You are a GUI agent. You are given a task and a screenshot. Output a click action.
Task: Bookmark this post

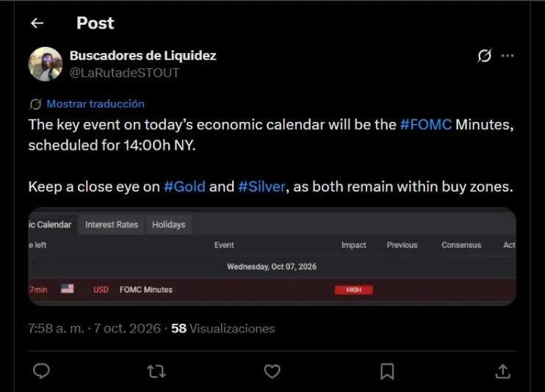387,371
